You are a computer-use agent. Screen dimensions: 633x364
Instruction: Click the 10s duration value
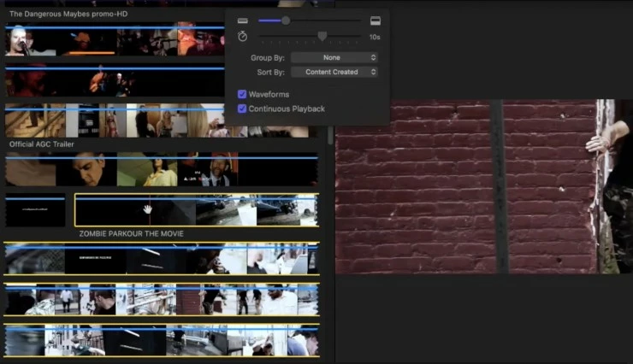point(374,37)
